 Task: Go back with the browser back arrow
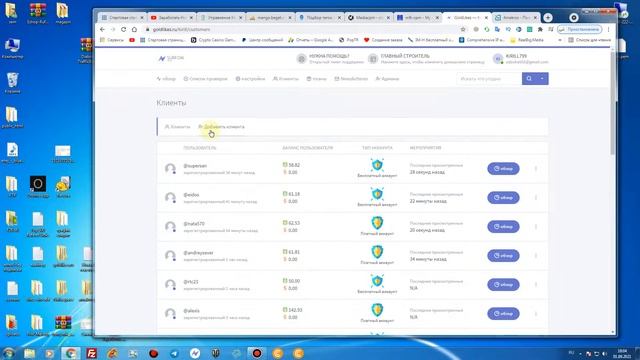(x=102, y=29)
